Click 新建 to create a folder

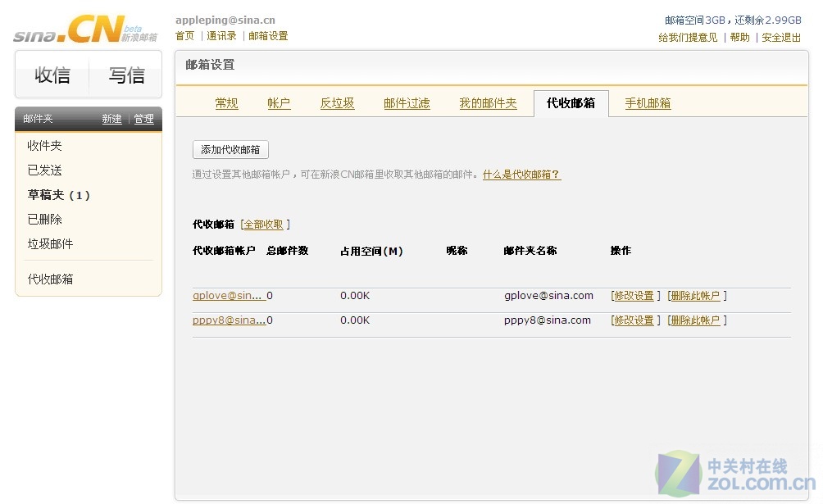coord(111,119)
